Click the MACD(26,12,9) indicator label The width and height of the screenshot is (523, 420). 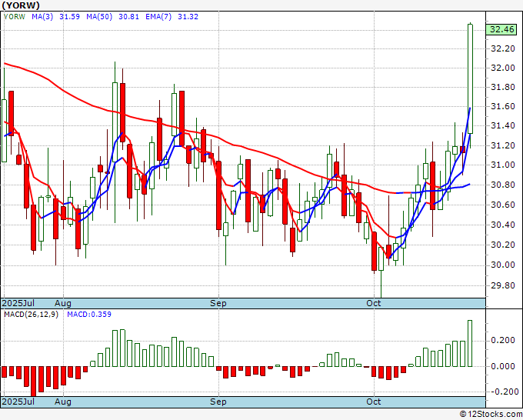[31, 315]
